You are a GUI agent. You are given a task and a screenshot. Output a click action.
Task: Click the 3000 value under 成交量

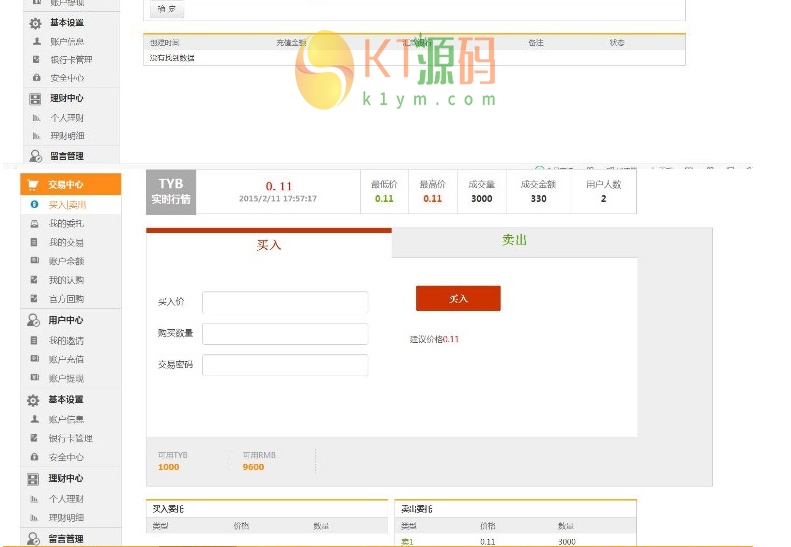pyautogui.click(x=482, y=199)
